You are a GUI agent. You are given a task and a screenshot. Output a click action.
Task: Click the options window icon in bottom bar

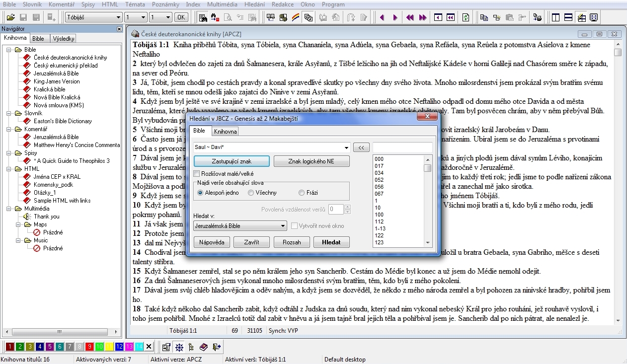pyautogui.click(x=166, y=347)
